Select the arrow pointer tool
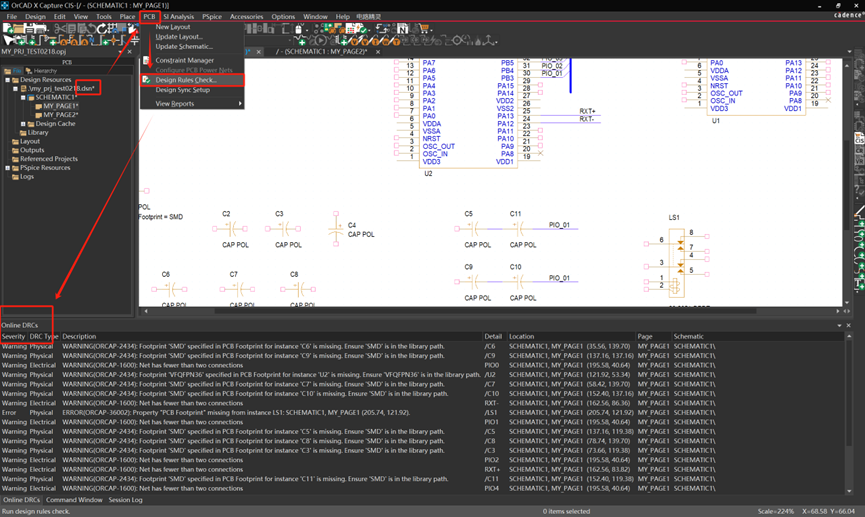The width and height of the screenshot is (865, 517). (x=9, y=40)
